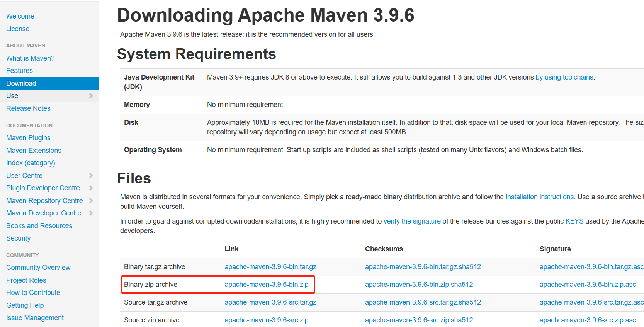Expand the Maven Developer Centre chevron

(91, 213)
